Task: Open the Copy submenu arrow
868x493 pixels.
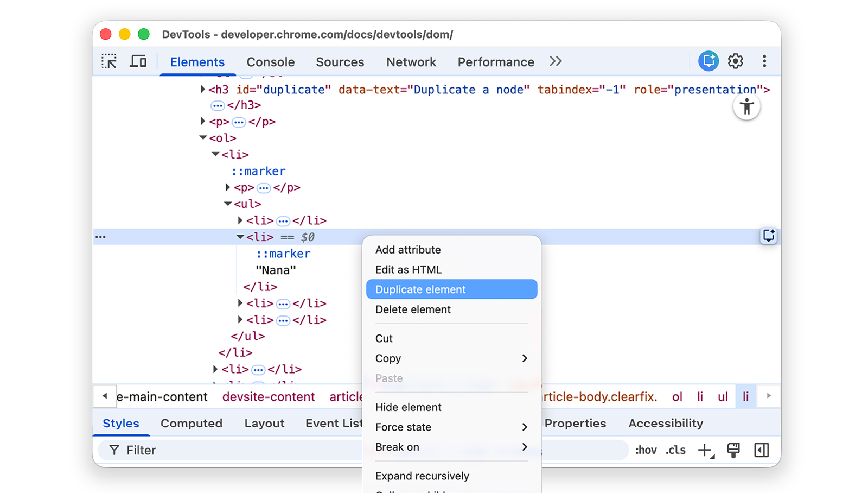Action: click(524, 358)
